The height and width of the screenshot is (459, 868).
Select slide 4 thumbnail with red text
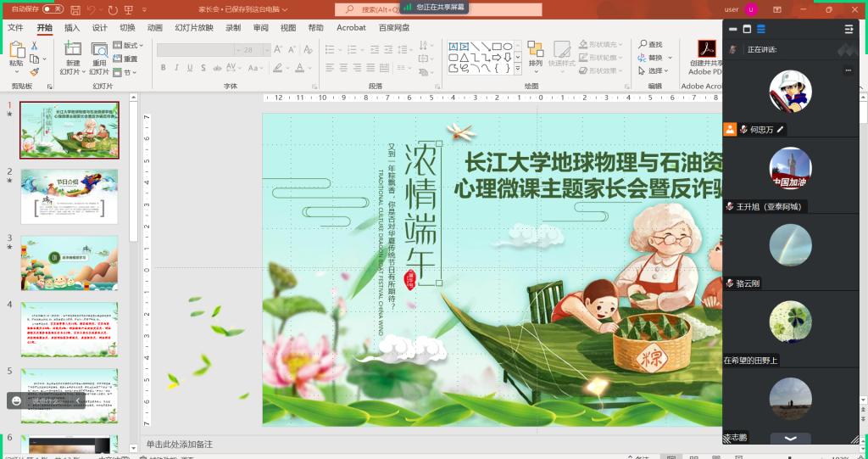point(70,329)
